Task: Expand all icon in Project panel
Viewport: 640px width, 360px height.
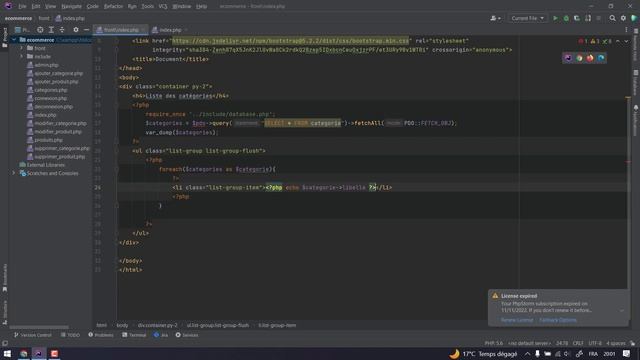Action: point(51,30)
